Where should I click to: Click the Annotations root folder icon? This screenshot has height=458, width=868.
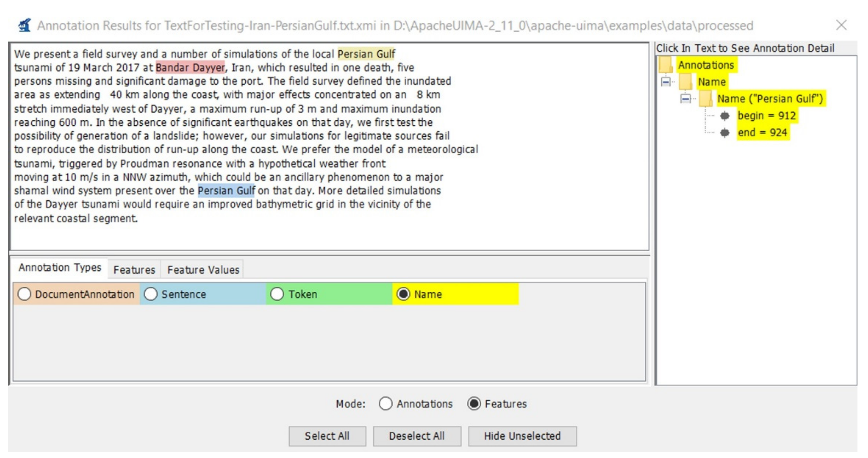[666, 65]
